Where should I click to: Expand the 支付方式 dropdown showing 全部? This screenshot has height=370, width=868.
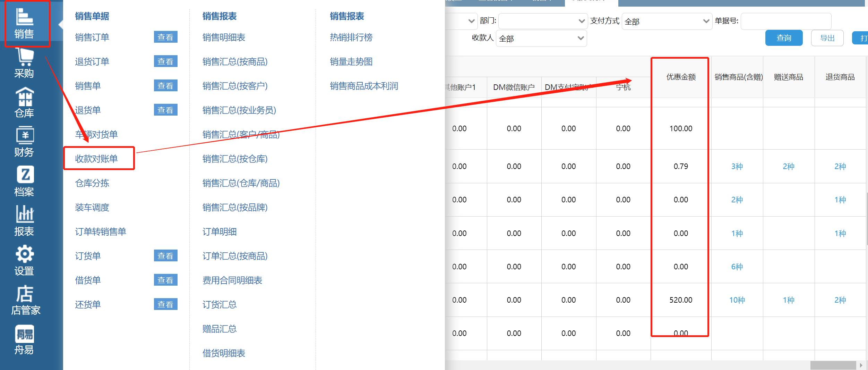[x=667, y=21]
